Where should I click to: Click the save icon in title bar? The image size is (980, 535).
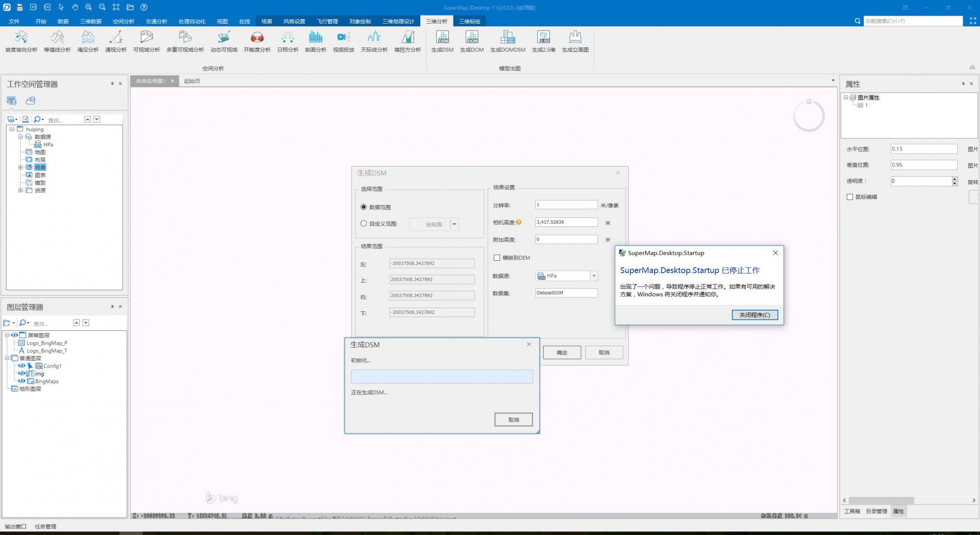coord(20,7)
